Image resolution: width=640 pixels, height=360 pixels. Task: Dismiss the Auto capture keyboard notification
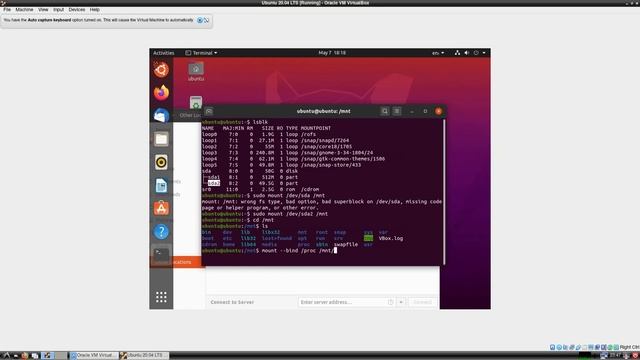pyautogui.click(x=200, y=20)
